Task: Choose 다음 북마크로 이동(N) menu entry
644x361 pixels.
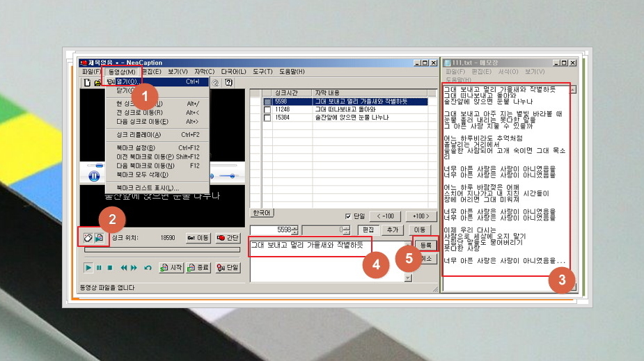Action: [157, 166]
